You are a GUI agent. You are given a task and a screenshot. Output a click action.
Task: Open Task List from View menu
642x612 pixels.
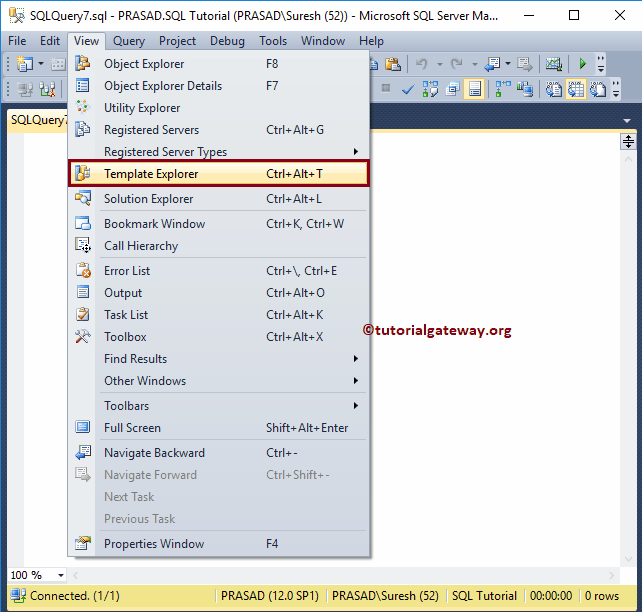coord(219,315)
